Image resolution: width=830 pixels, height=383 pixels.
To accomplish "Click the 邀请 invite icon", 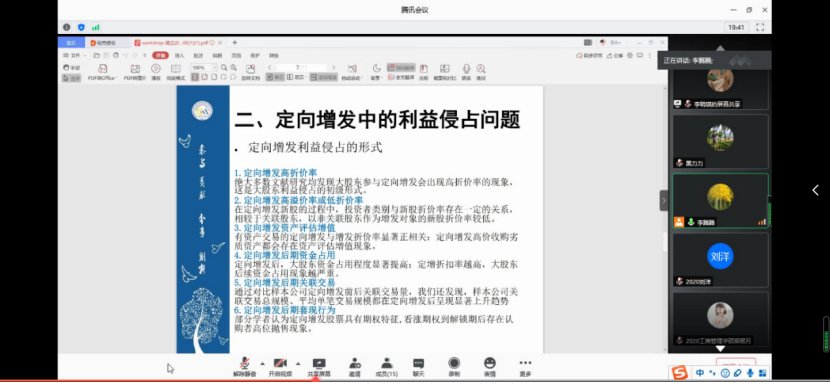I will tap(355, 367).
